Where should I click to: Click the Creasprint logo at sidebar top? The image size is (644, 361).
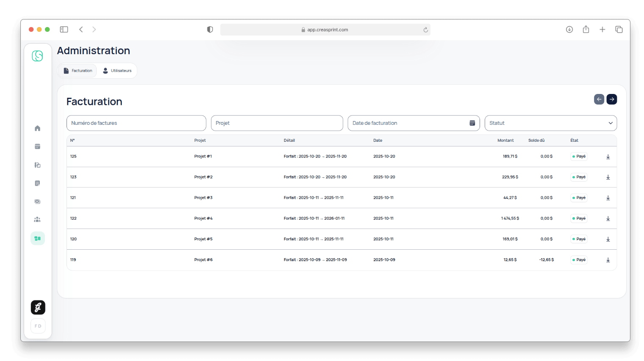click(38, 56)
